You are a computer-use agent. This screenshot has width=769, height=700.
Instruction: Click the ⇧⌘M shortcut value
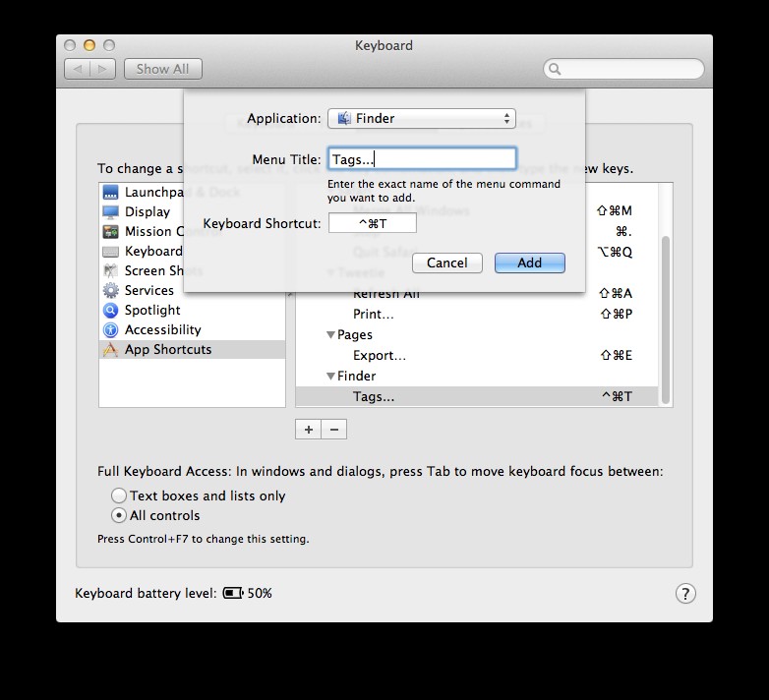pos(615,210)
